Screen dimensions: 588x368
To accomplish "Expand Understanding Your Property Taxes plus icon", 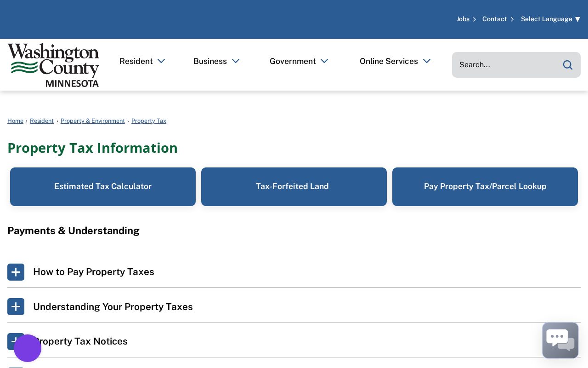I will (x=16, y=307).
